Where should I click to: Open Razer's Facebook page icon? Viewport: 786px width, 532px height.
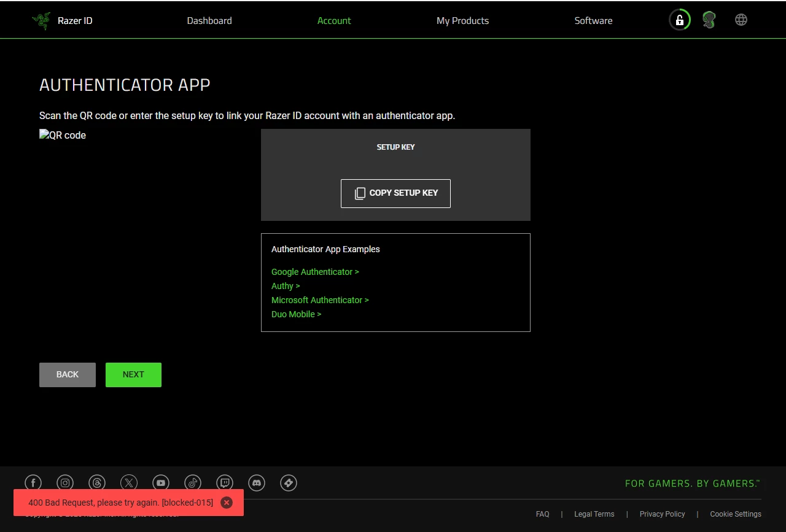point(33,484)
